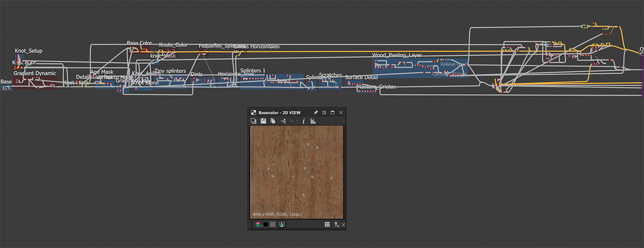Pin the Basecolor 2D view panel
The width and height of the screenshot is (644, 248).
pyautogui.click(x=316, y=112)
